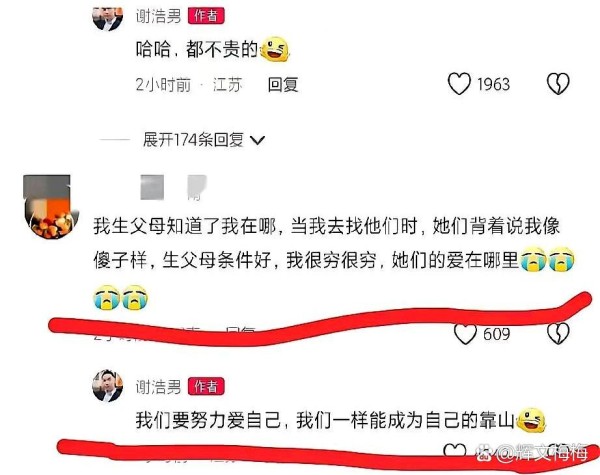Open the blurred commenter's fruit avatar

tap(50, 207)
